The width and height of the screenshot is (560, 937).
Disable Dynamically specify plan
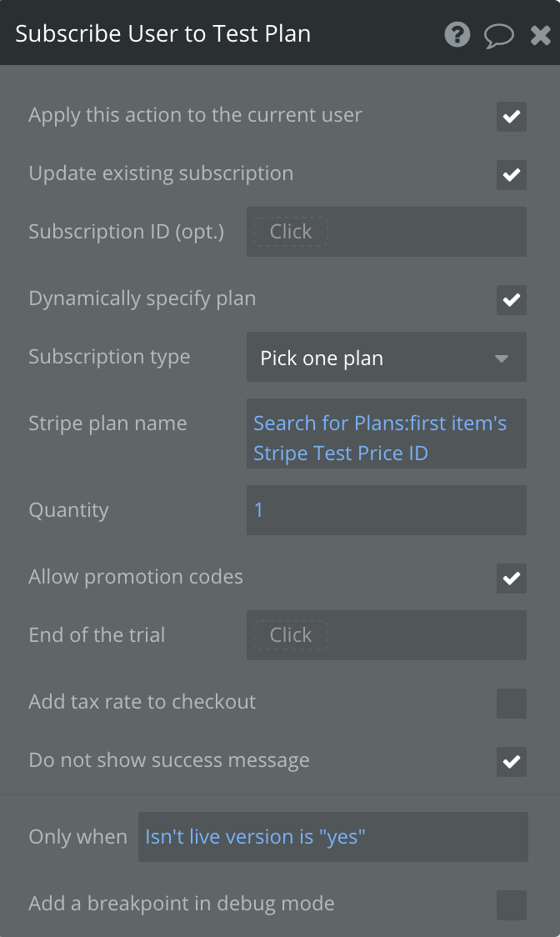pos(511,300)
